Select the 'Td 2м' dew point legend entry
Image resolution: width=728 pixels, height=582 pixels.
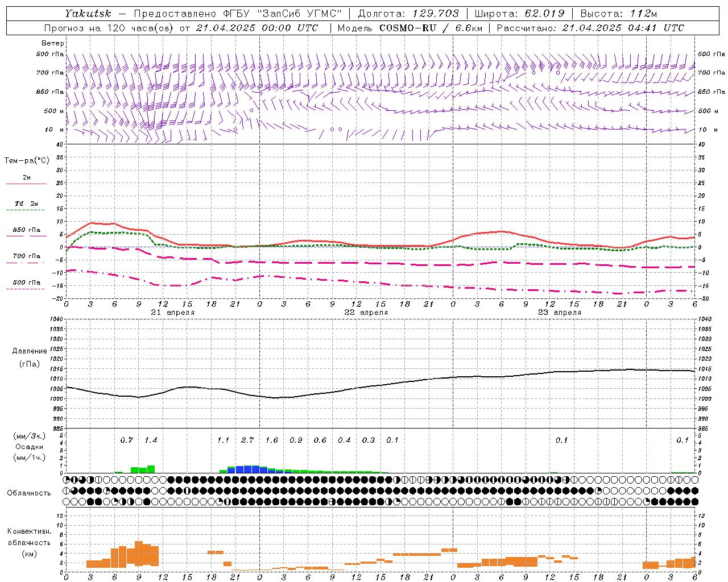pyautogui.click(x=27, y=203)
